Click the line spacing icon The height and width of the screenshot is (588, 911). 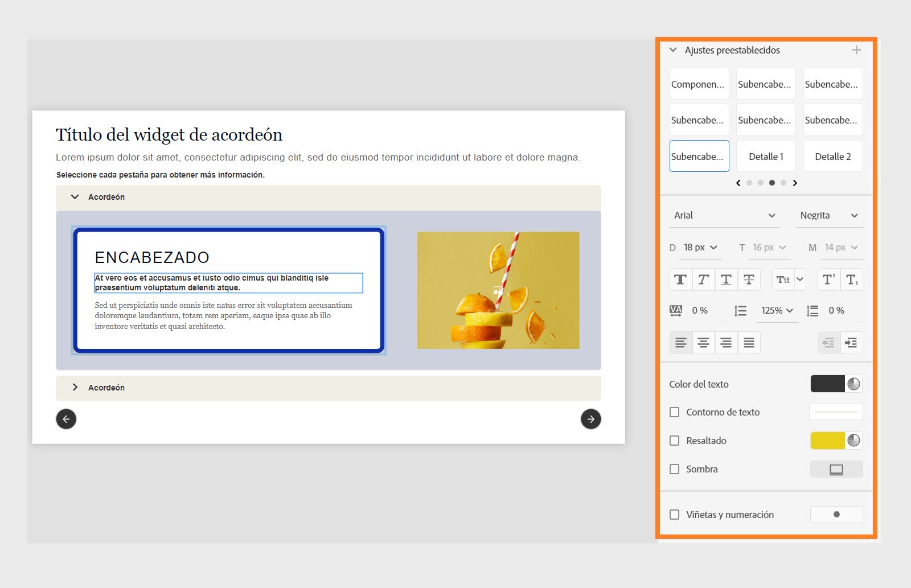pyautogui.click(x=740, y=311)
